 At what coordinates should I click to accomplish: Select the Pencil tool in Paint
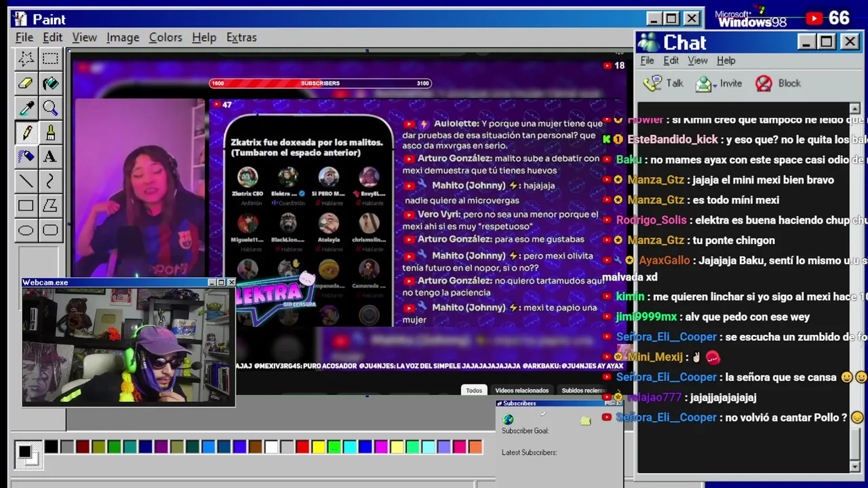point(26,132)
